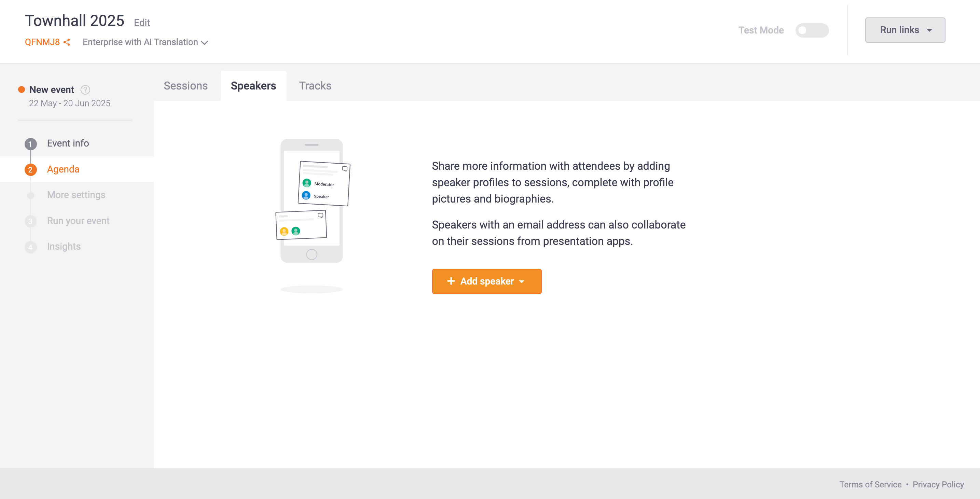The image size is (980, 499).
Task: Open Privacy Policy link
Action: tap(938, 485)
